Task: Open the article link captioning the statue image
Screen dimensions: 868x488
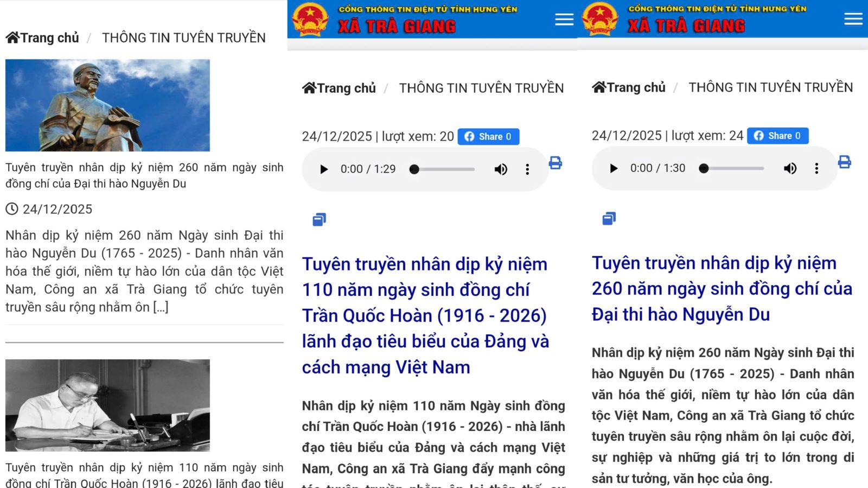Action: (144, 175)
